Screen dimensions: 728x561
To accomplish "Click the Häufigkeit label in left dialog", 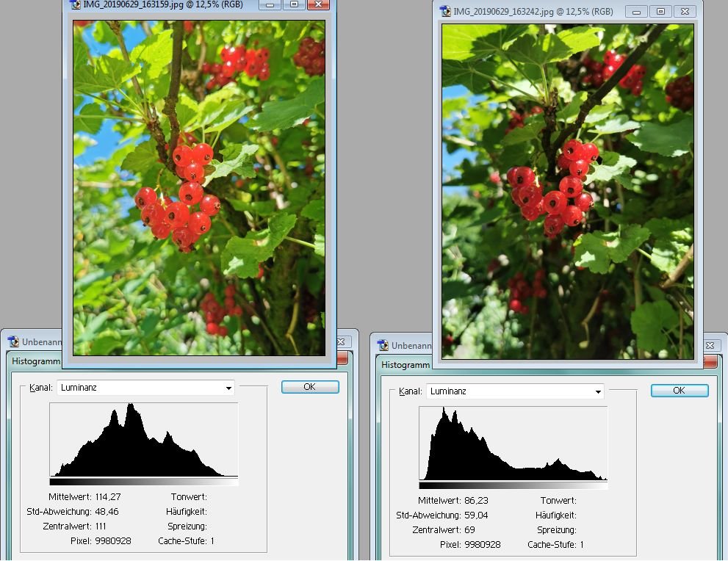I will click(186, 512).
